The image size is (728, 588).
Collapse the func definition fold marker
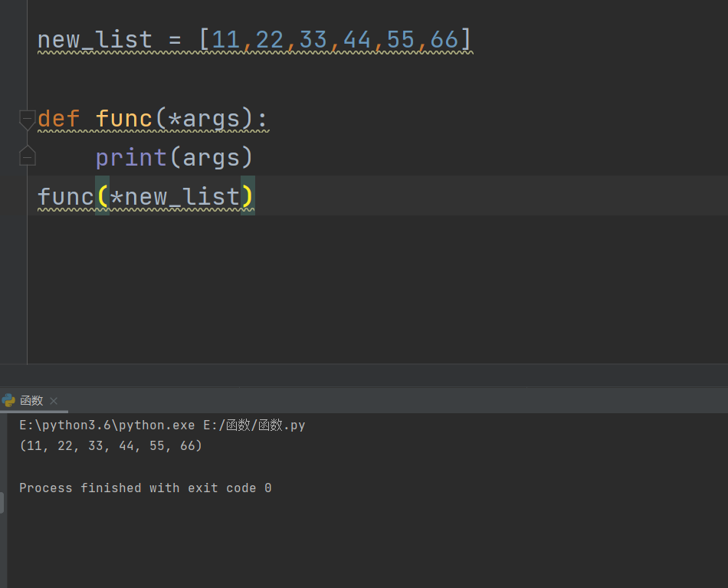point(28,119)
